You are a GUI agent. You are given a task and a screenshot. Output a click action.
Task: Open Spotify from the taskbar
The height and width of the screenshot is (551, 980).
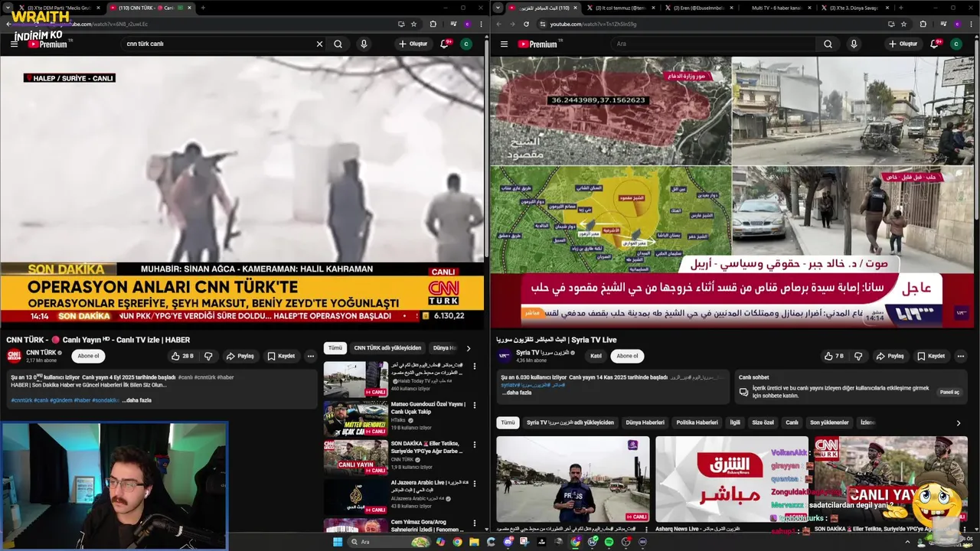[x=609, y=542]
